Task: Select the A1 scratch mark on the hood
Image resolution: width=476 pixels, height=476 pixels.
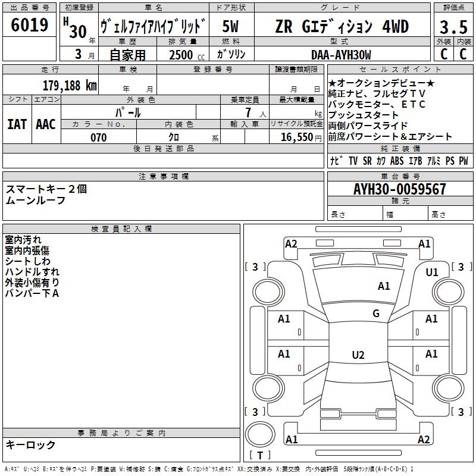Action: pyautogui.click(x=384, y=286)
